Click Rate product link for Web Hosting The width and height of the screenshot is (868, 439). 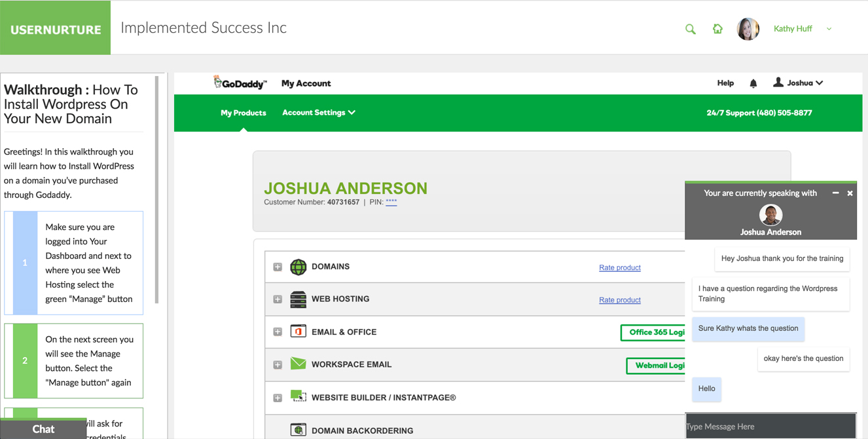(x=620, y=300)
